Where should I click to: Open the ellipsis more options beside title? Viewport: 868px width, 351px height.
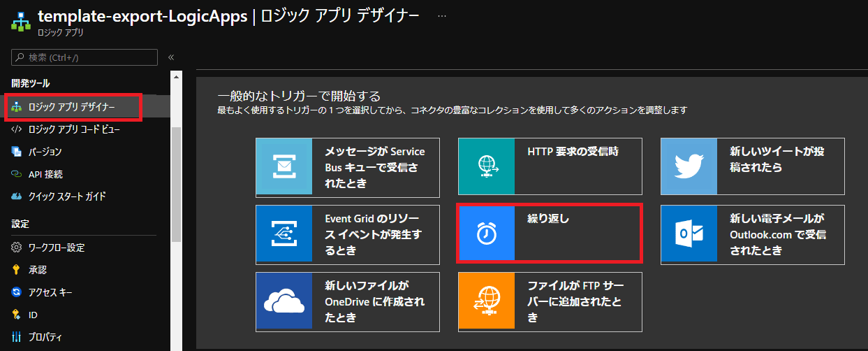point(441,15)
